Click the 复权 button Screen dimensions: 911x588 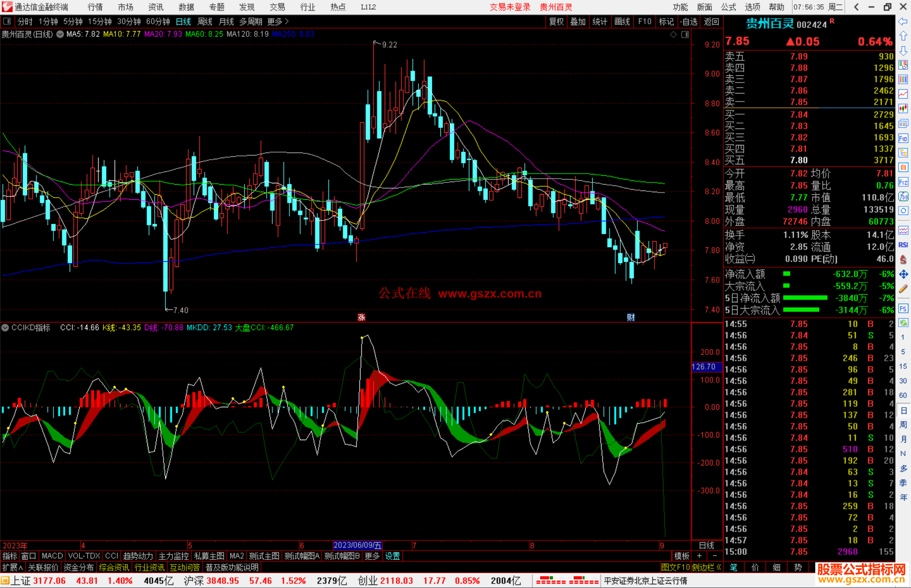point(556,21)
